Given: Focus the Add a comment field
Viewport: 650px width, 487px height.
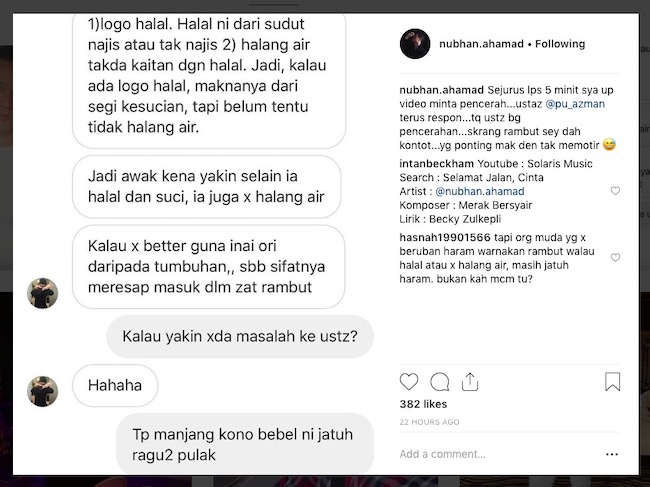Looking at the screenshot, I should coord(497,454).
